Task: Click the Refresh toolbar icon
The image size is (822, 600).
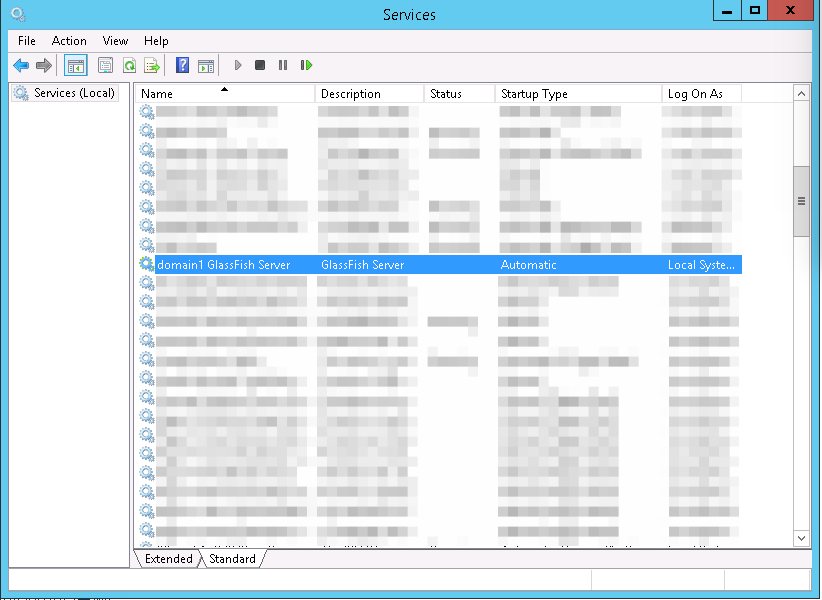Action: point(129,66)
